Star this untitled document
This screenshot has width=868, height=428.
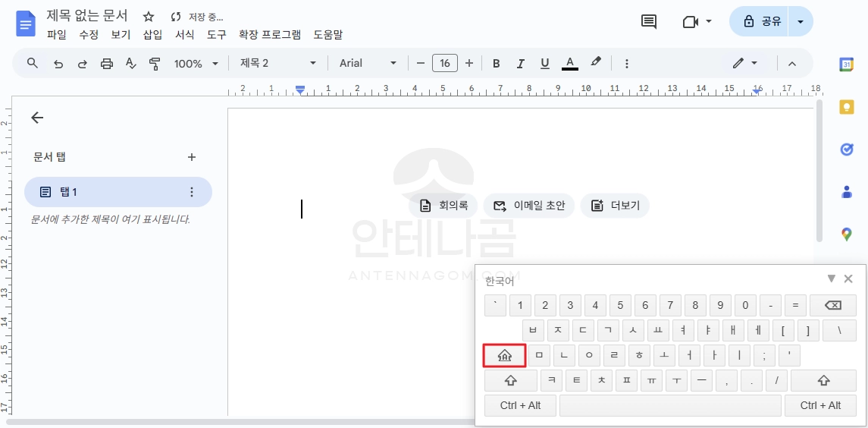tap(149, 16)
